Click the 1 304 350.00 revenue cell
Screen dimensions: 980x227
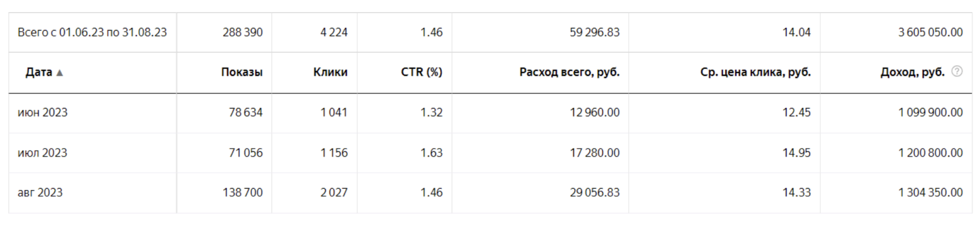tap(930, 192)
